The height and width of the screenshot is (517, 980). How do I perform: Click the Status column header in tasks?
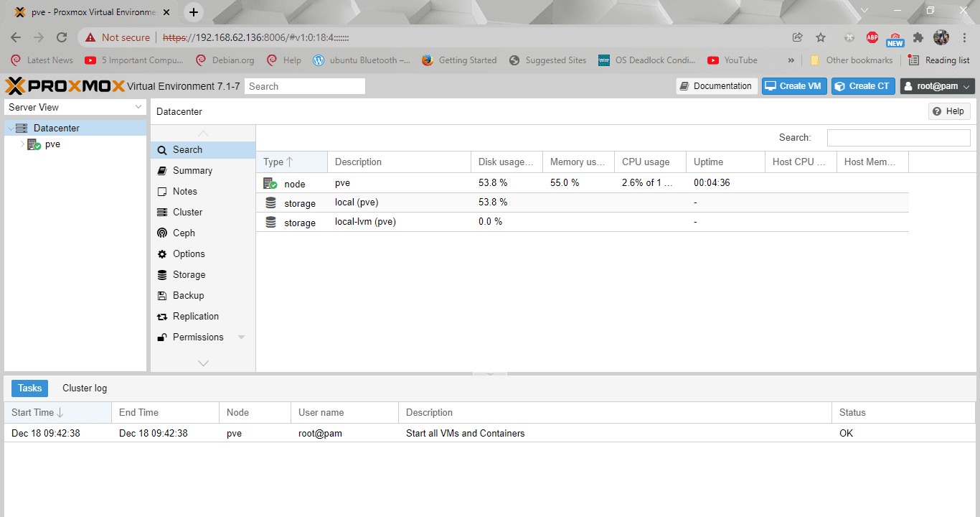coord(904,412)
